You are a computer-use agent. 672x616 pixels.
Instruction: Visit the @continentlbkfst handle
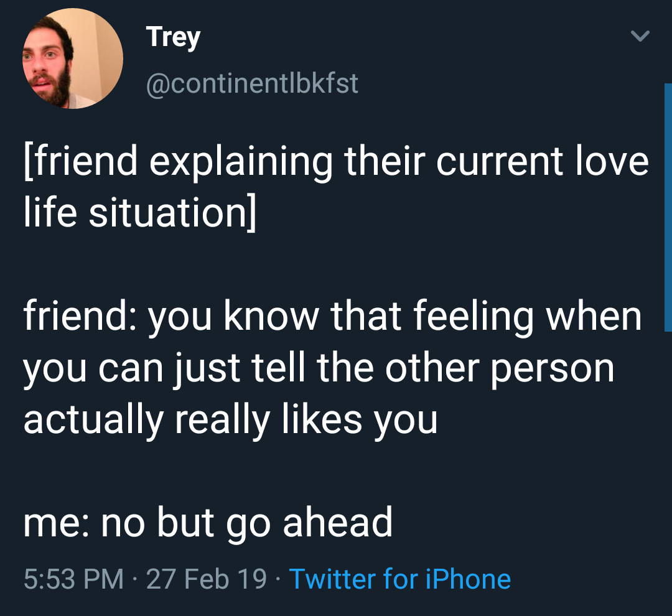click(x=252, y=83)
